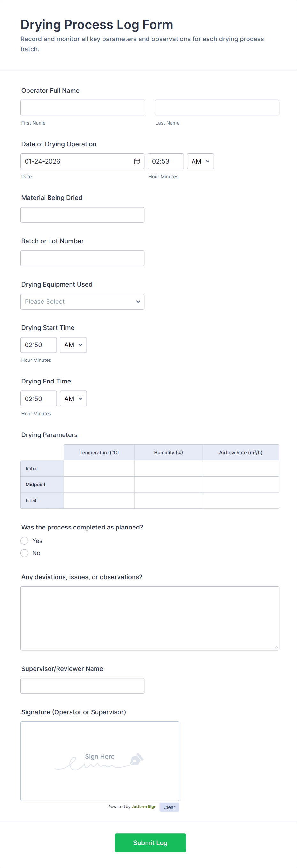The height and width of the screenshot is (868, 297).
Task: Select Yes for process completed as planned
Action: tap(24, 541)
